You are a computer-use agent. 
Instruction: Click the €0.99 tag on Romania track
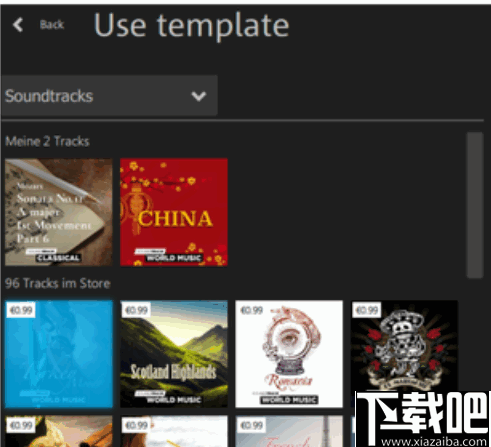click(x=251, y=310)
